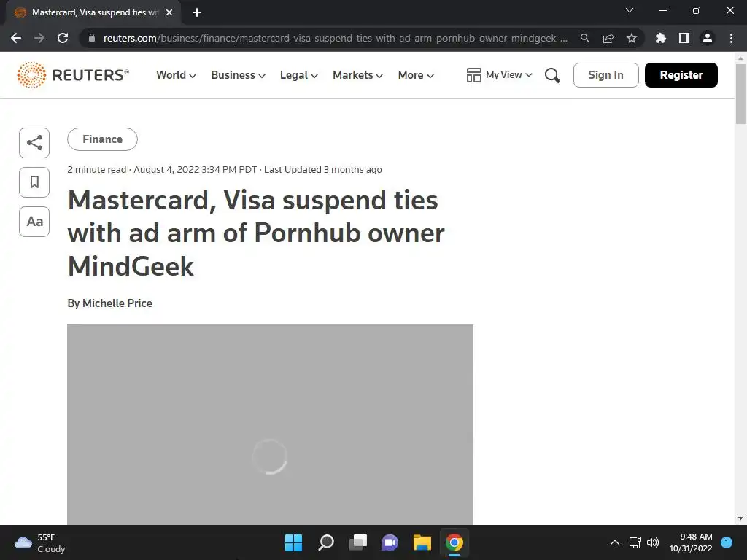
Task: Reload the page with the refresh icon
Action: 63,38
